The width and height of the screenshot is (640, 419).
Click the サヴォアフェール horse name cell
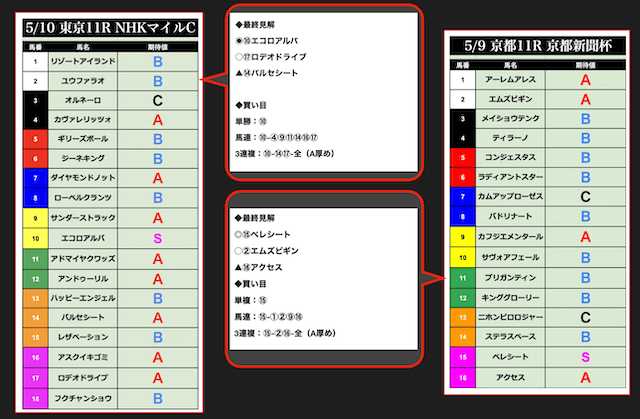click(510, 257)
